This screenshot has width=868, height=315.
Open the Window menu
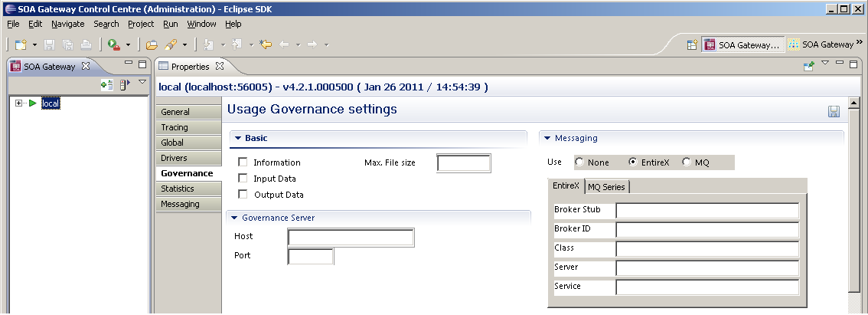(x=201, y=24)
